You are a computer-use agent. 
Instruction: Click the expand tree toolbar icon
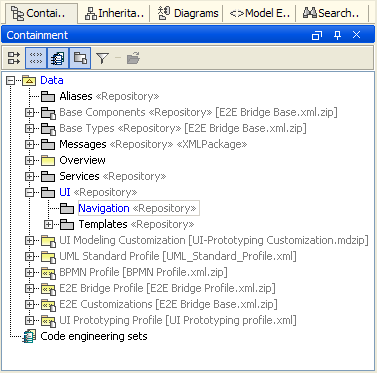(x=14, y=58)
